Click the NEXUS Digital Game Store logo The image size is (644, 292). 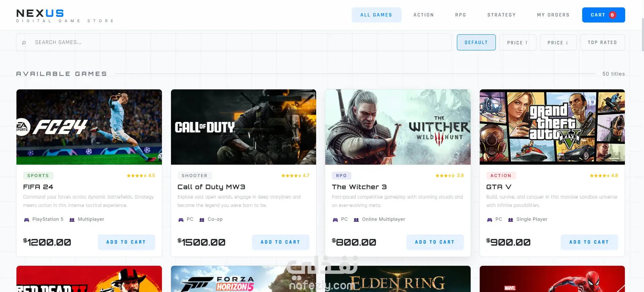click(x=65, y=15)
